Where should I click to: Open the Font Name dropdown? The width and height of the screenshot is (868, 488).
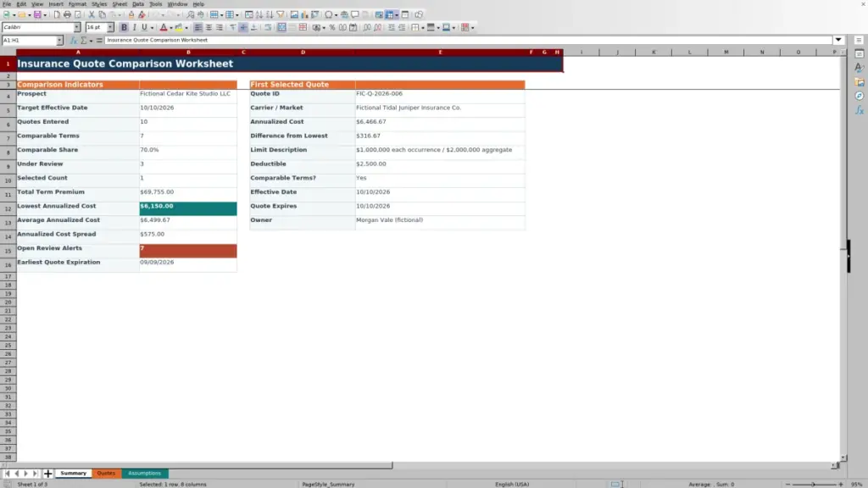coord(77,27)
